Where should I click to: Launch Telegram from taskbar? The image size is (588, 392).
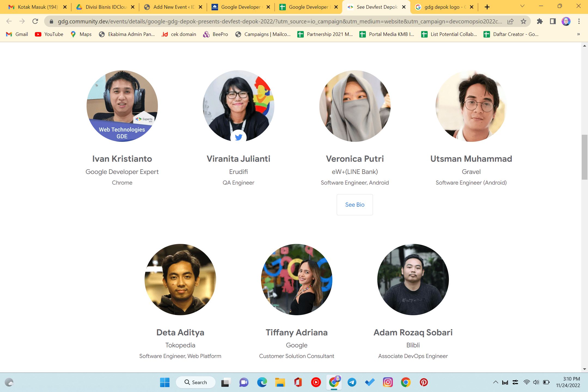click(x=352, y=382)
